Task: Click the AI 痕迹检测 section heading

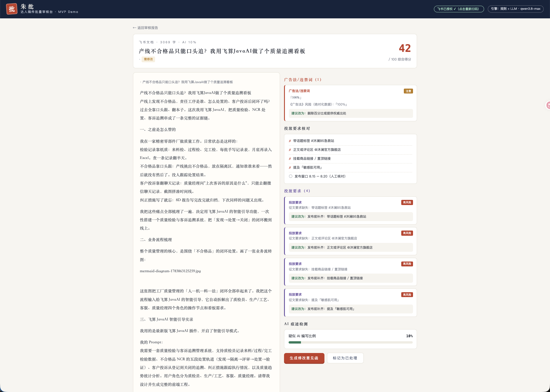Action: [x=296, y=324]
